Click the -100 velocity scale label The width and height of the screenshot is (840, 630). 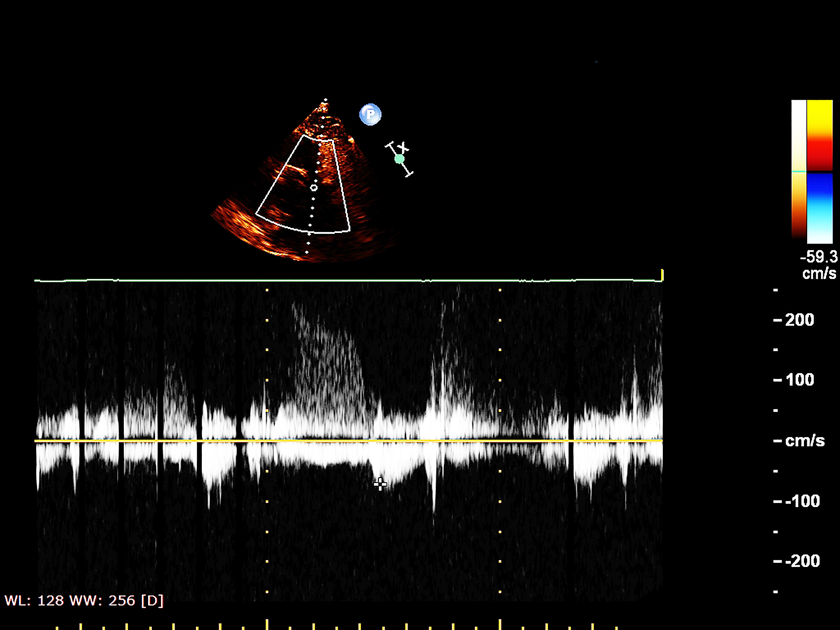point(802,501)
